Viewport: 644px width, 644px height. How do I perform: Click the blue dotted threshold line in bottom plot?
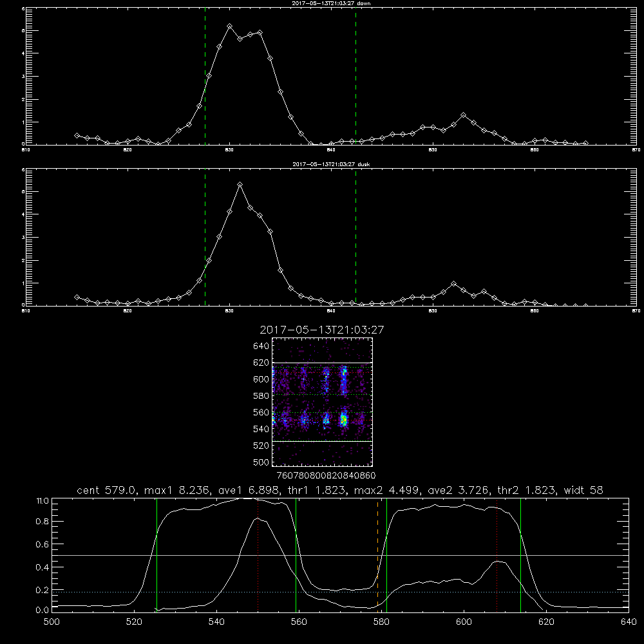[340, 592]
